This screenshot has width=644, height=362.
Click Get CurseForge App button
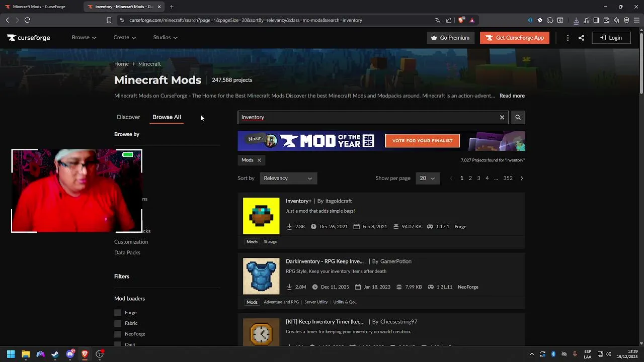[515, 38]
